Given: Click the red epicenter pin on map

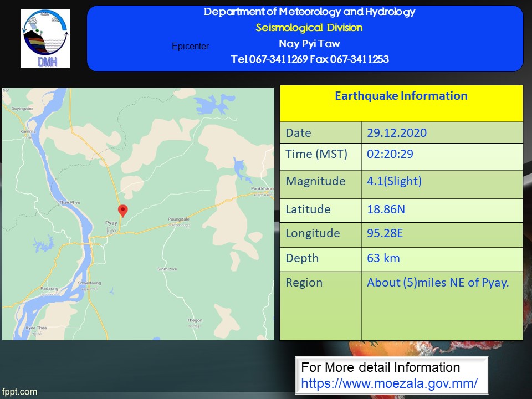Looking at the screenshot, I should (x=123, y=210).
